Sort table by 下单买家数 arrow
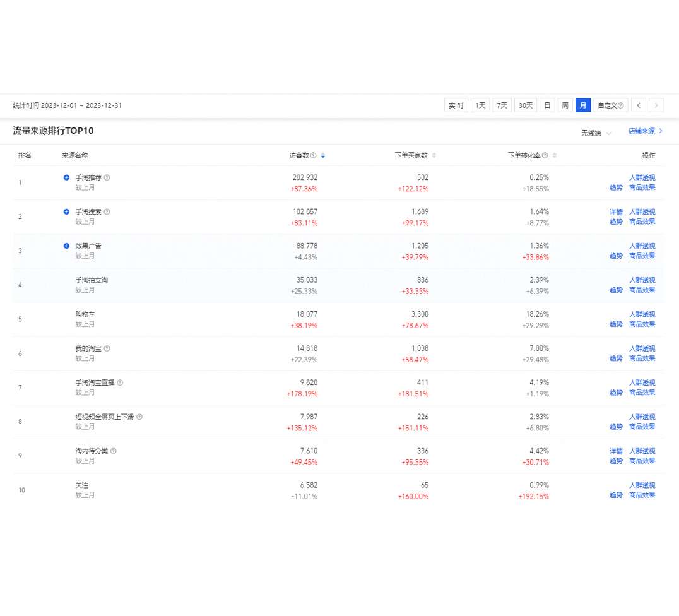This screenshot has width=679, height=616. (x=434, y=155)
